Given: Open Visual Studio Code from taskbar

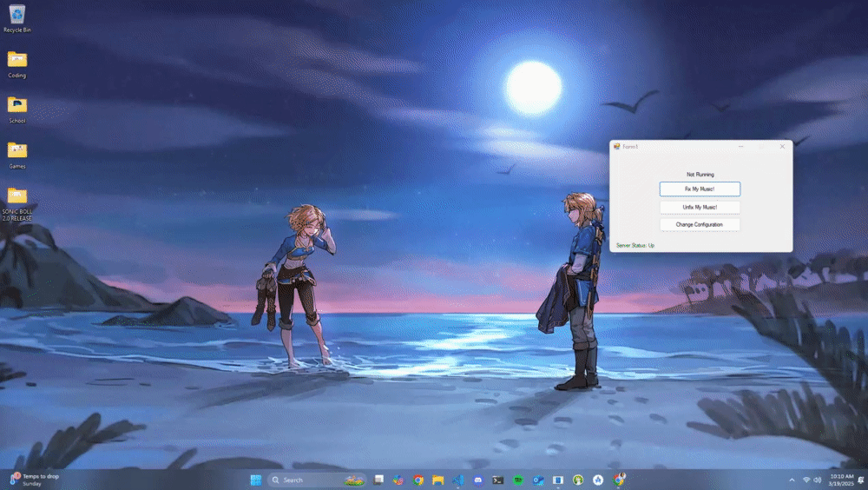Looking at the screenshot, I should point(458,480).
